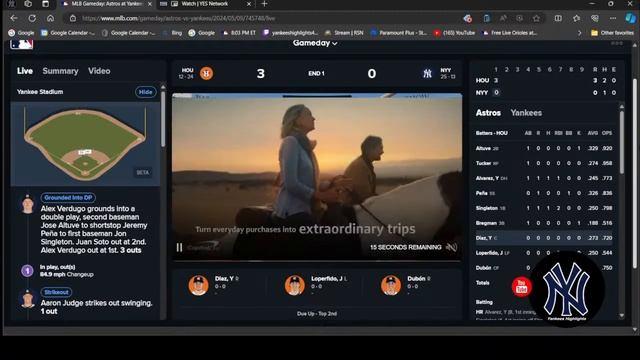Unmute the video ad
Image resolution: width=640 pixels, height=360 pixels.
coord(451,247)
